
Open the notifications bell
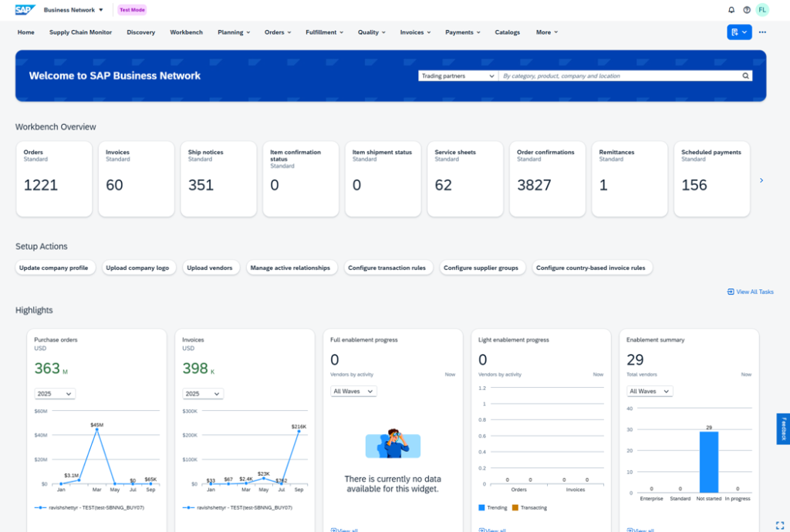tap(731, 9)
